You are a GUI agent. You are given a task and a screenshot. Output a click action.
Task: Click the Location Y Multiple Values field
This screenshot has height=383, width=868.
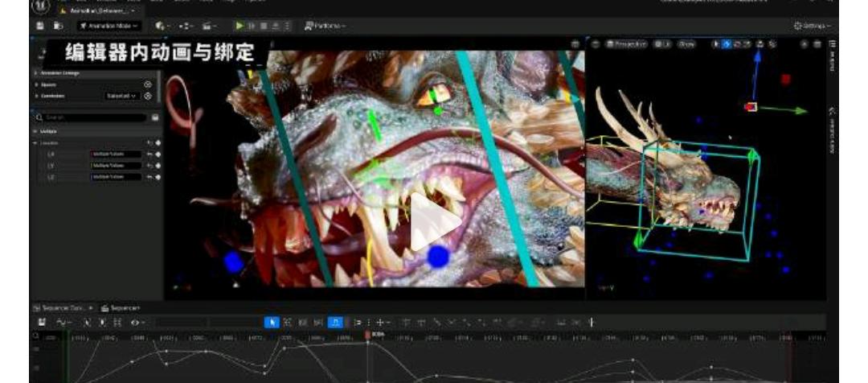coord(117,166)
